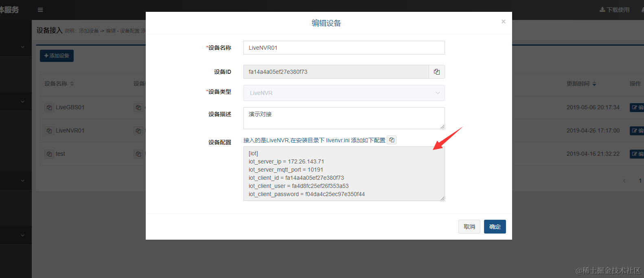Go to previous page in pagination

624,181
